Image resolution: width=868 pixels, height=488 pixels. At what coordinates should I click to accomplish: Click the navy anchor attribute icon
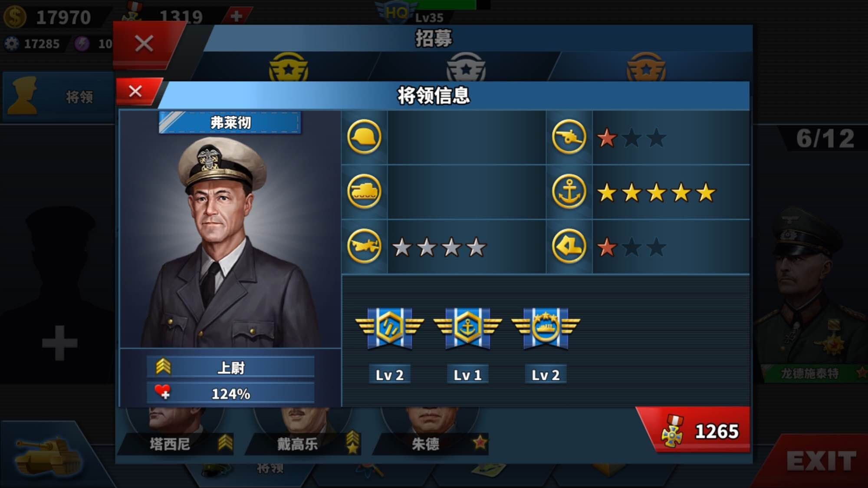coord(569,191)
